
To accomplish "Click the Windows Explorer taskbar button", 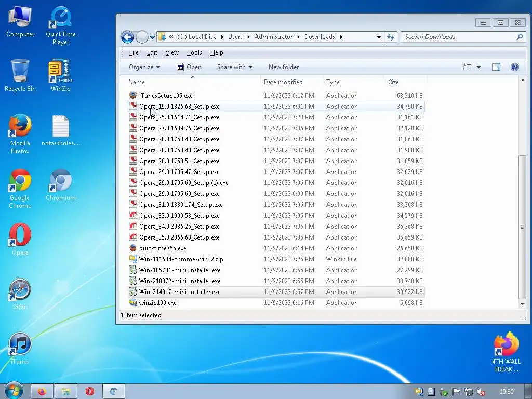I will coord(66,392).
